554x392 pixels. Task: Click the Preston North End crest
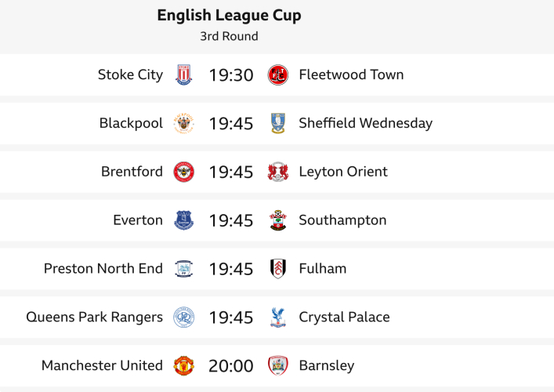[184, 269]
